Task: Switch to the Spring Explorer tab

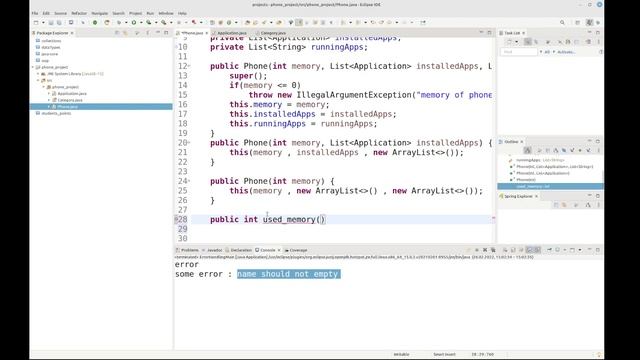Action: pos(518,196)
